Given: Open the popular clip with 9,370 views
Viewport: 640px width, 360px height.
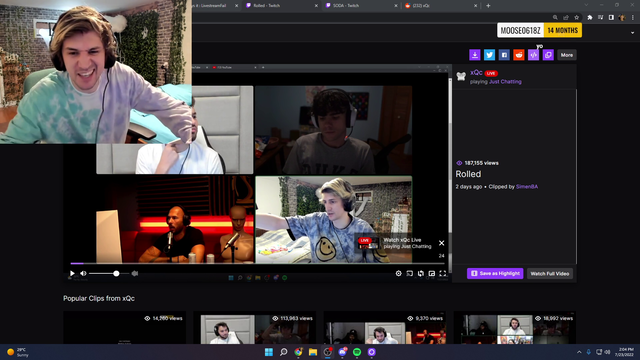Looking at the screenshot, I should click(x=385, y=328).
